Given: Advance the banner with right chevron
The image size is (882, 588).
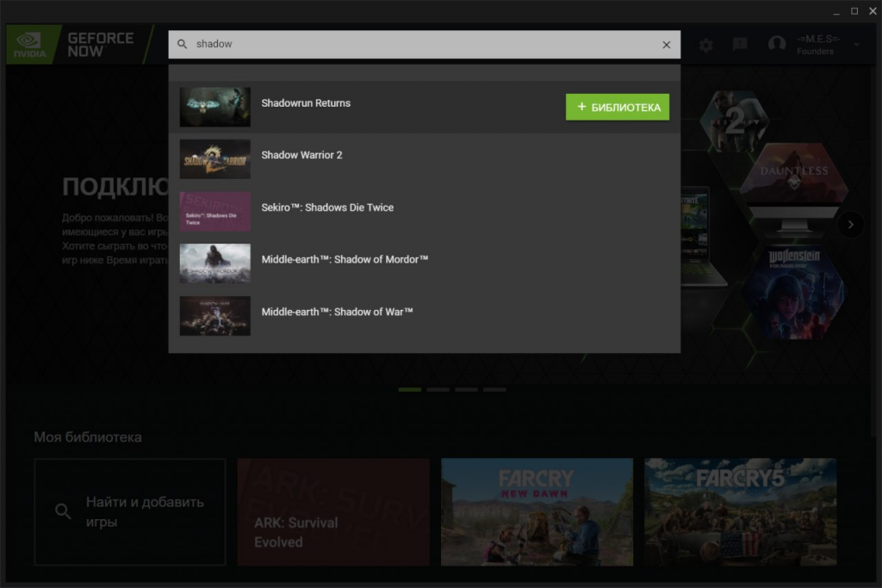Looking at the screenshot, I should (850, 225).
